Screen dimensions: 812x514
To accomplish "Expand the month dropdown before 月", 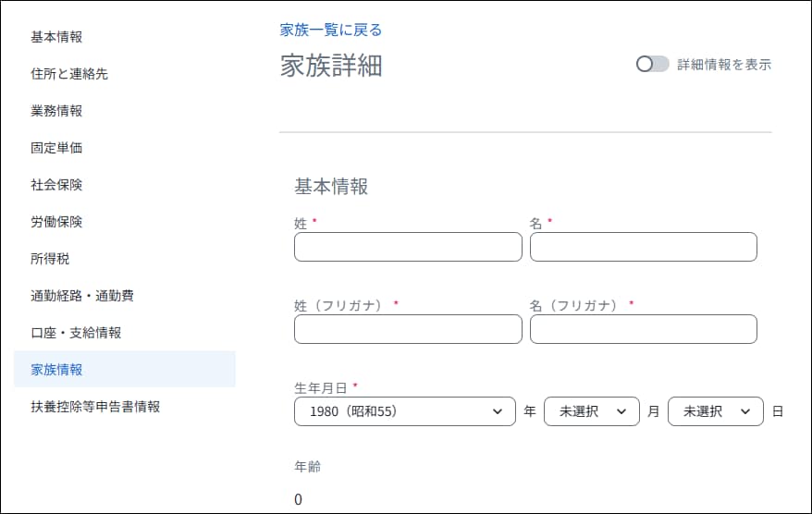I will click(x=591, y=411).
